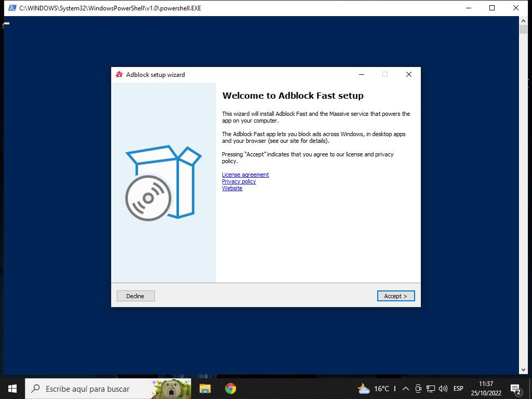Open the License agreement link
The image size is (532, 399).
[x=245, y=175]
